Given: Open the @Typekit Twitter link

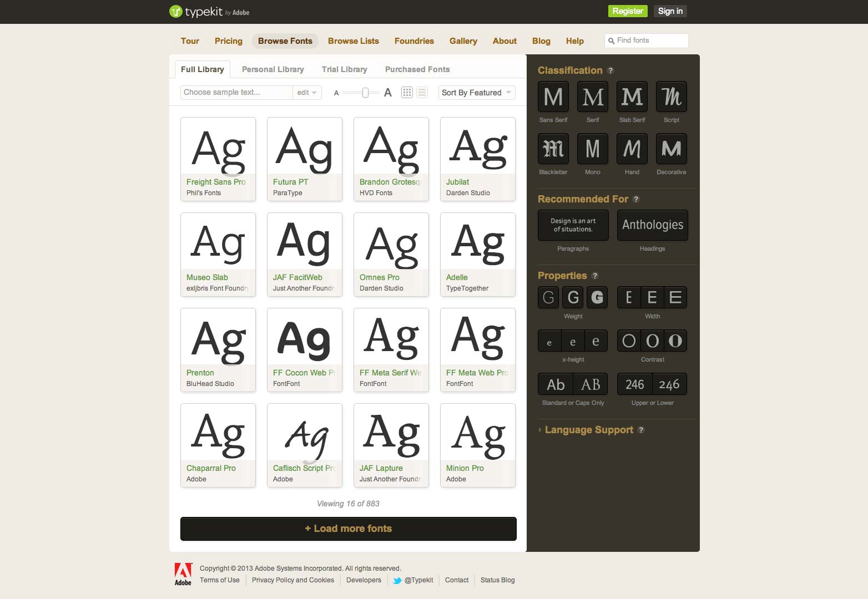Looking at the screenshot, I should point(413,580).
